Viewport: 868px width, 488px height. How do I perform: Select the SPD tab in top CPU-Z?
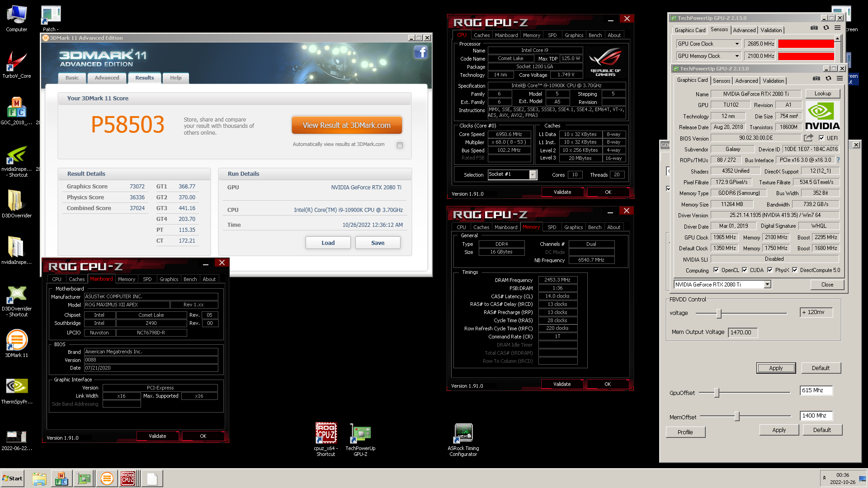[x=552, y=35]
